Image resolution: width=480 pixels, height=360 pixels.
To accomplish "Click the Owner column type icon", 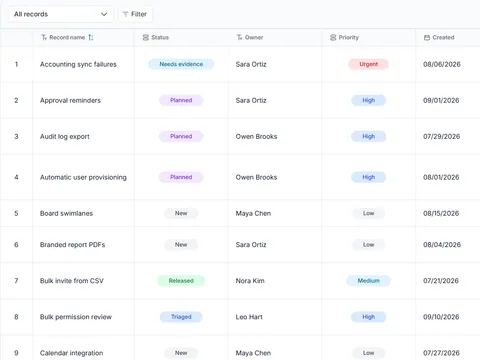I will [x=239, y=37].
